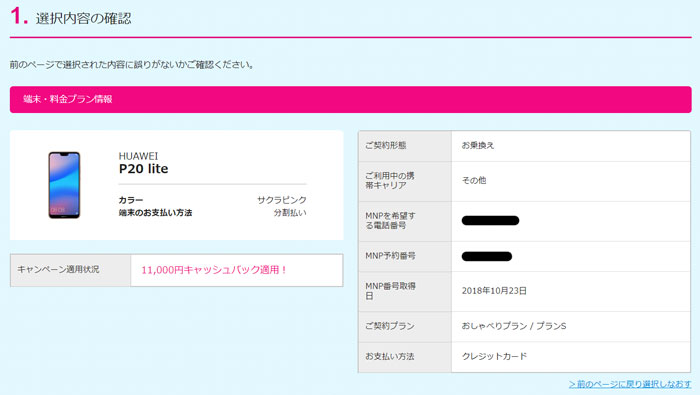Click the MNP予約番号 label
700x395 pixels.
[x=390, y=256]
